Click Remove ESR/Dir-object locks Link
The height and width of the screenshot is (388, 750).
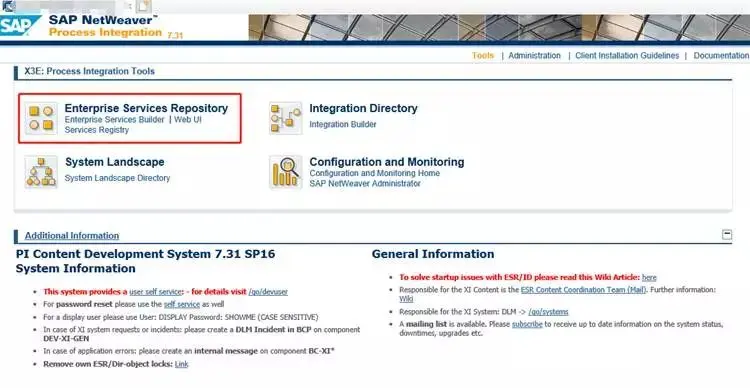pos(181,364)
